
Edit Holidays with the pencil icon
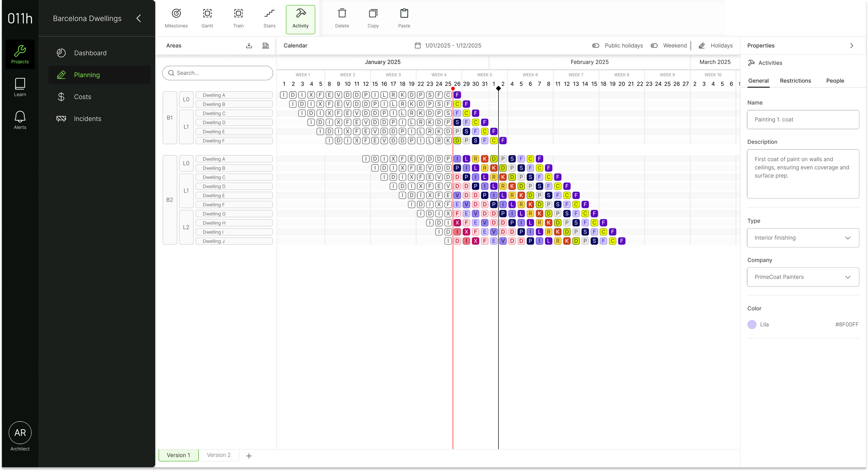tap(702, 45)
